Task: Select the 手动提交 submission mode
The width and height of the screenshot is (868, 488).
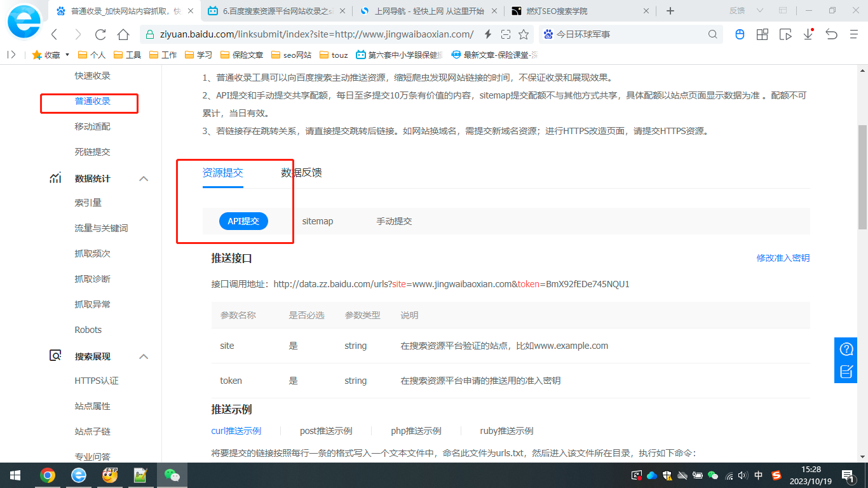Action: tap(394, 221)
